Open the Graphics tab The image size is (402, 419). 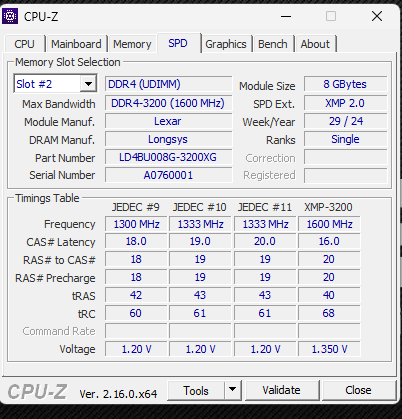(226, 44)
